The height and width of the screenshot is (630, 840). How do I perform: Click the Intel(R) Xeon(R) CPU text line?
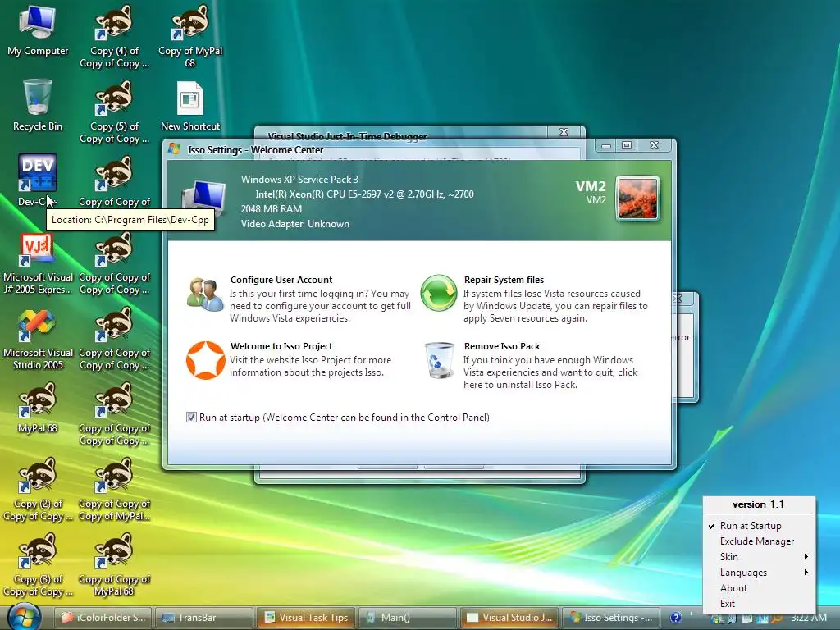pyautogui.click(x=364, y=194)
